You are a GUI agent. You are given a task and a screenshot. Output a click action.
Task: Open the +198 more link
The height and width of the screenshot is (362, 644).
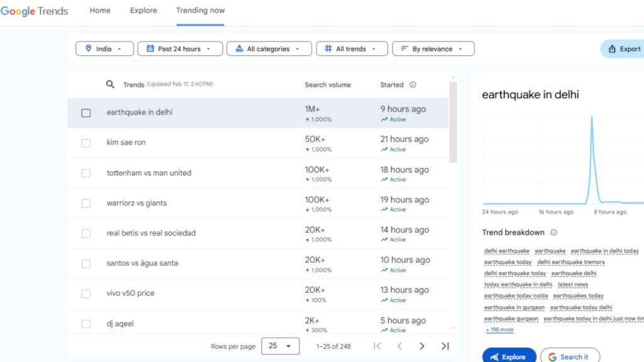pyautogui.click(x=499, y=330)
